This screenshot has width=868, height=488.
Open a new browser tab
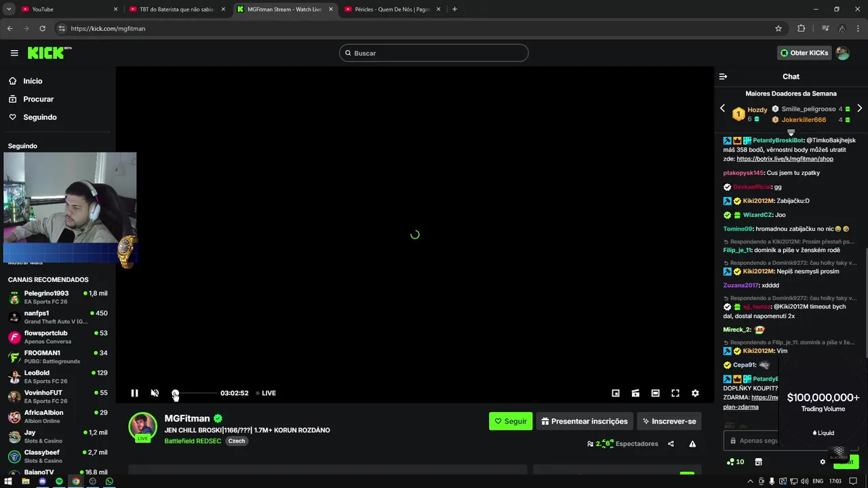pyautogui.click(x=454, y=9)
